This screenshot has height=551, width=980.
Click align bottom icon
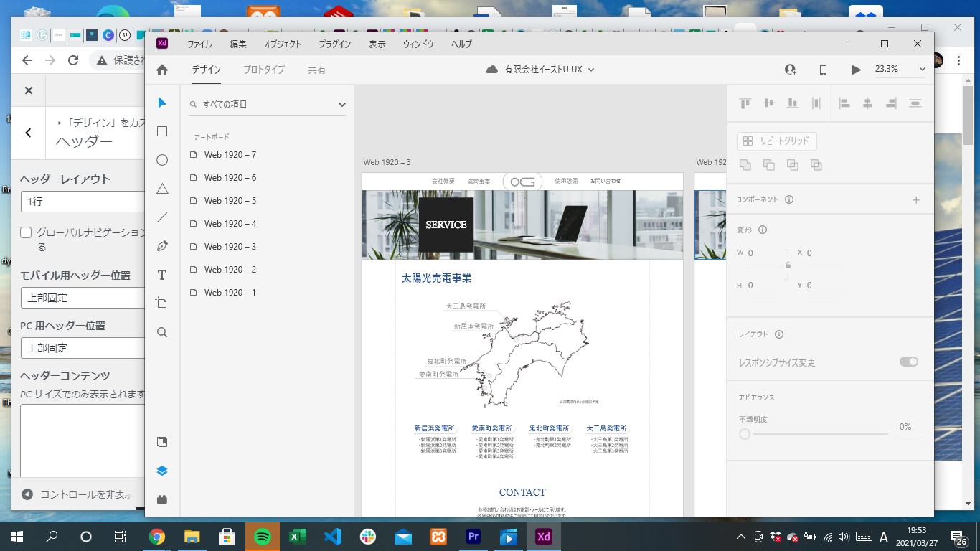coord(793,103)
